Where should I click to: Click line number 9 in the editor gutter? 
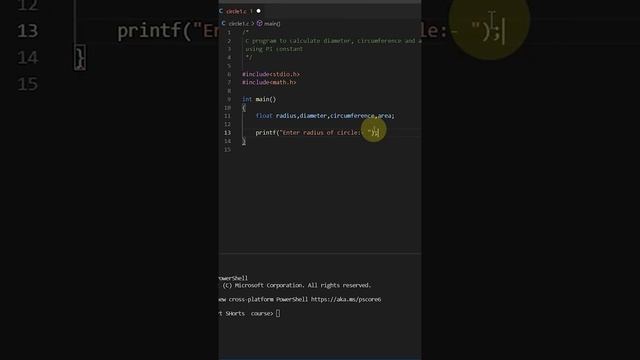tap(229, 99)
